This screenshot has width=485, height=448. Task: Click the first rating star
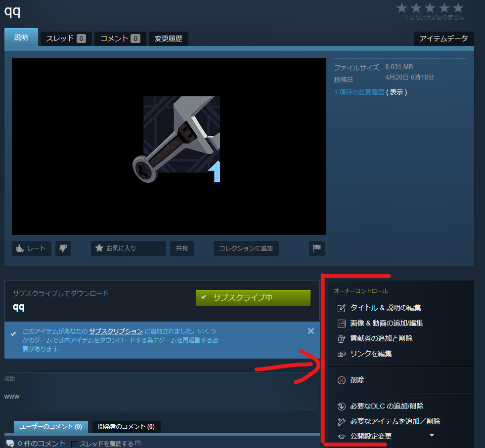tap(402, 8)
